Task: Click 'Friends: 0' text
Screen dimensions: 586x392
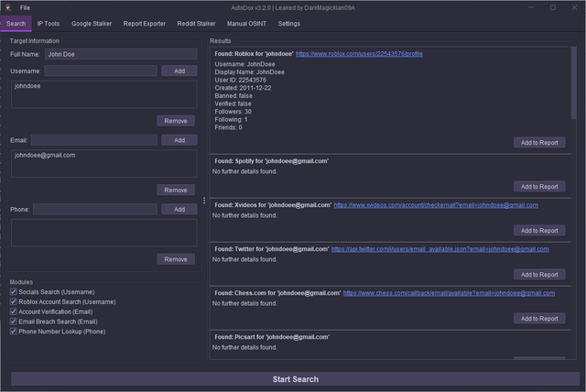Action: pos(228,128)
